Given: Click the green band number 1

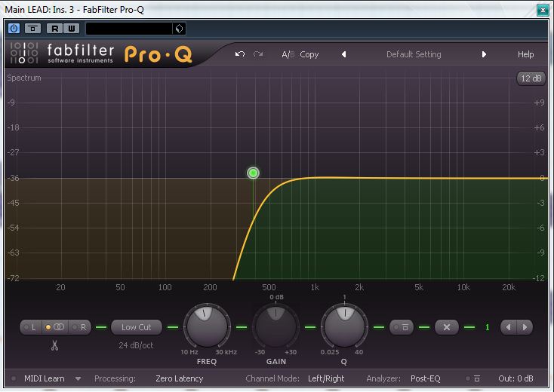Looking at the screenshot, I should (x=488, y=327).
